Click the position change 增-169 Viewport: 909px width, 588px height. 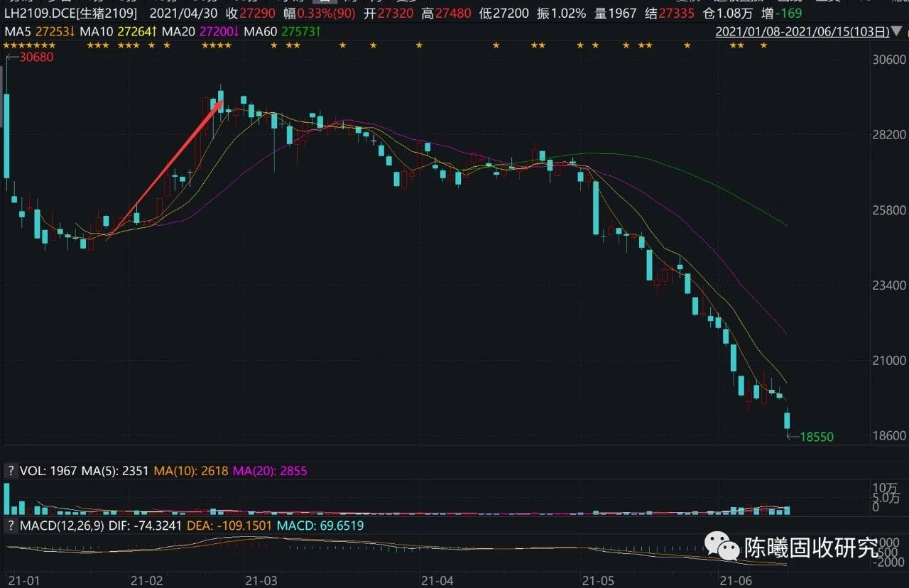782,13
